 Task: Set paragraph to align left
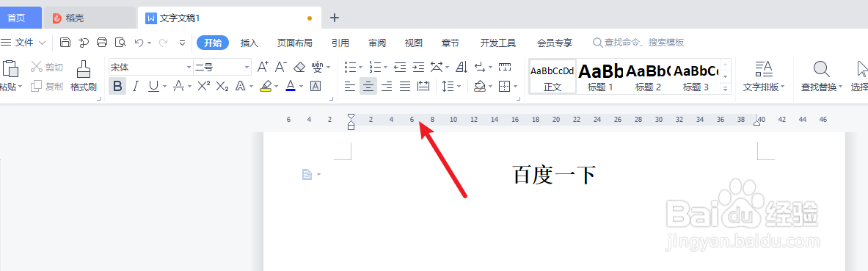[350, 86]
